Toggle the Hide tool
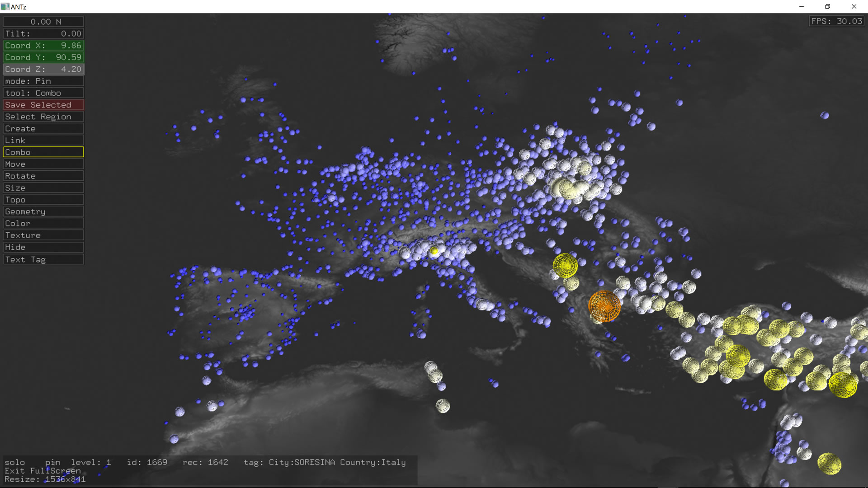This screenshot has width=868, height=488. pyautogui.click(x=43, y=247)
